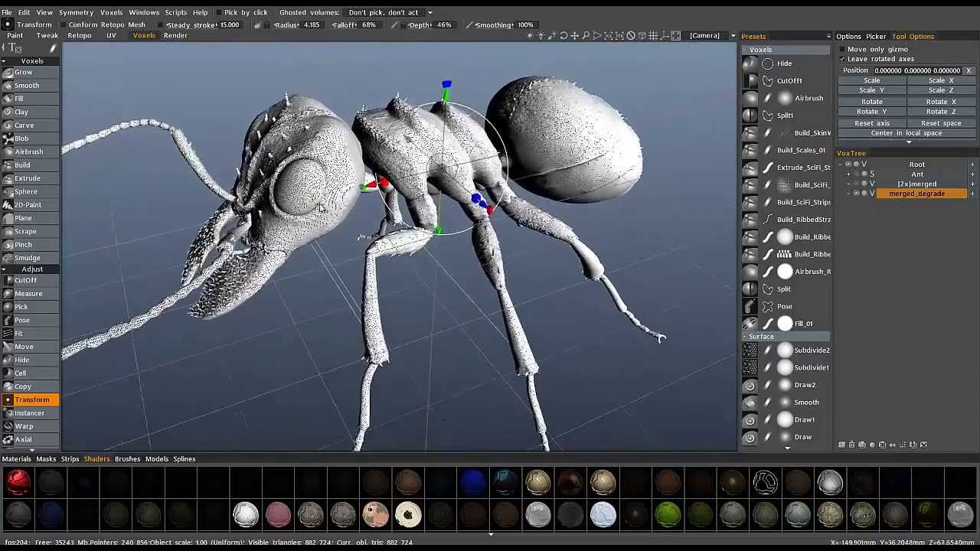
Task: Choose the Airbrush tool in left panel
Action: [28, 152]
